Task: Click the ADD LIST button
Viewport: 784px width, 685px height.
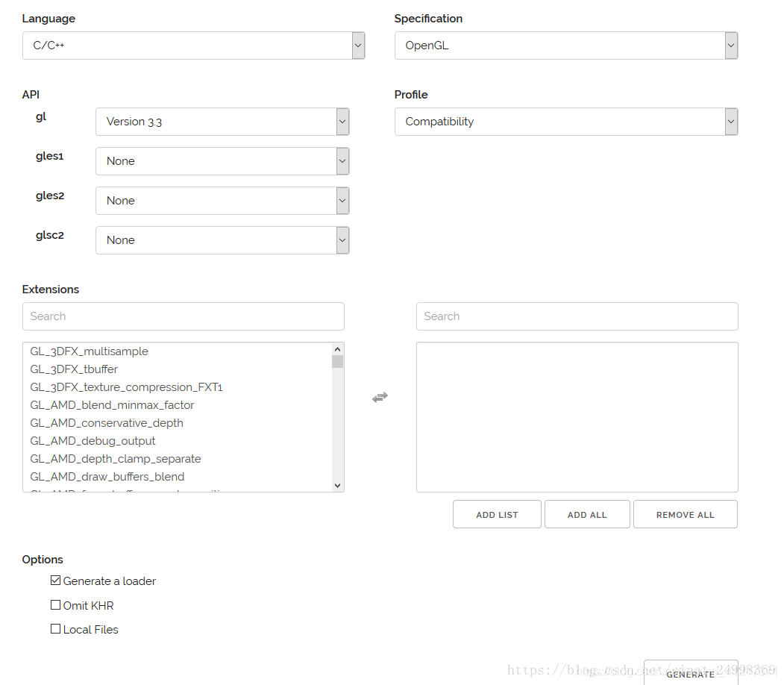Action: click(x=497, y=515)
